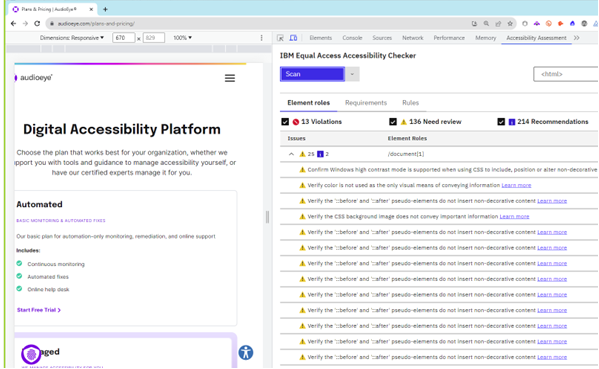Click the purple fingerprint circle icon

click(x=31, y=354)
